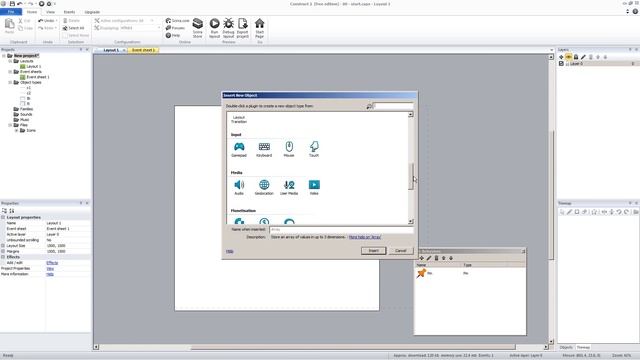Click delete trash icon in Behaviors window
Screen dimensions: 640x360
(436, 258)
